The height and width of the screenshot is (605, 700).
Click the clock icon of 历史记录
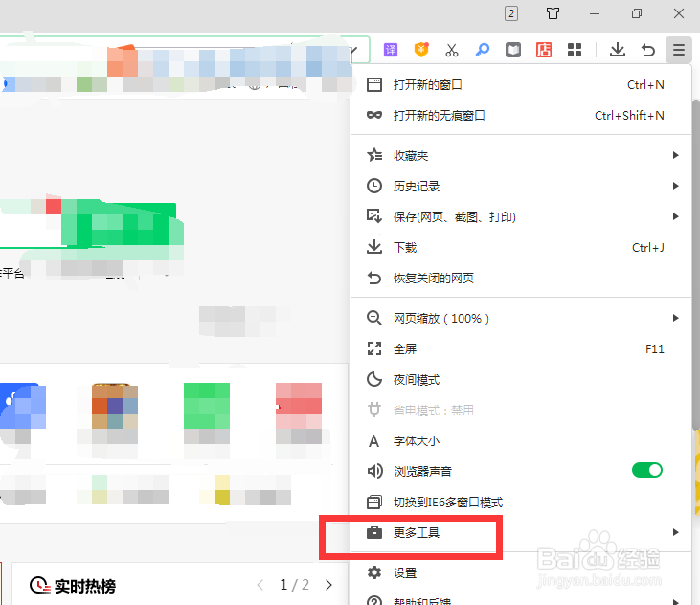coord(374,186)
